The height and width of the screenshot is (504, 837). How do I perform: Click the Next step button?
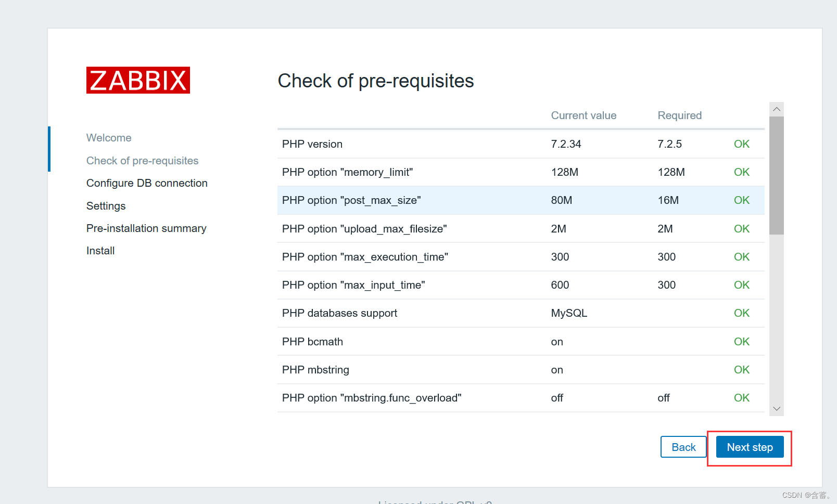pyautogui.click(x=750, y=447)
